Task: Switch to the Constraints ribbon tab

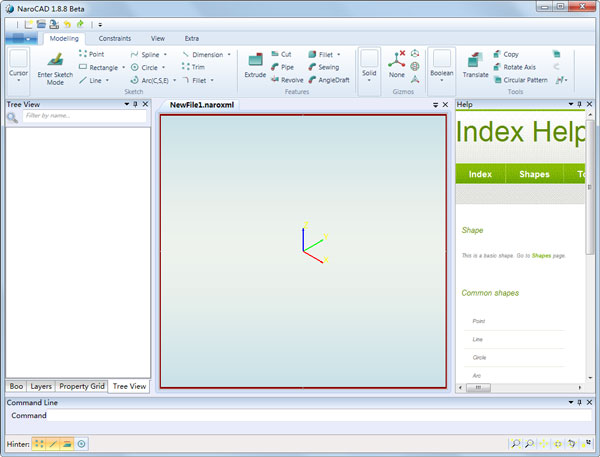Action: tap(115, 38)
